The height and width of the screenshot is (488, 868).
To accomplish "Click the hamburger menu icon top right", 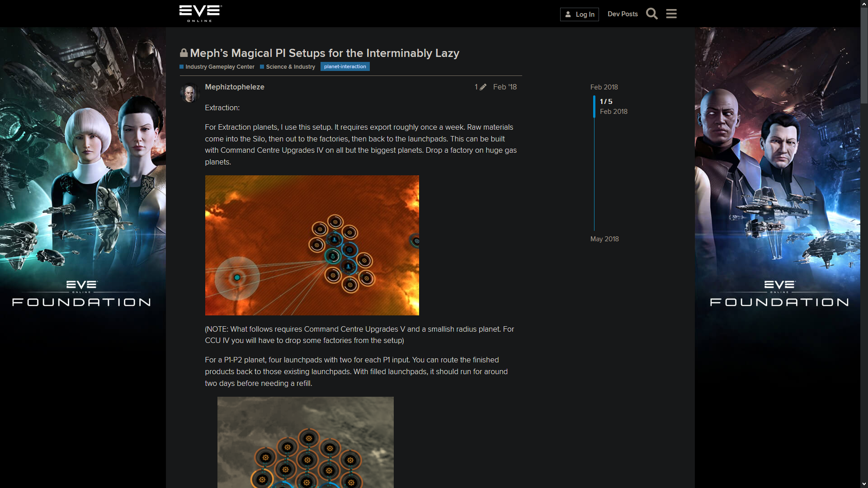I will [672, 13].
